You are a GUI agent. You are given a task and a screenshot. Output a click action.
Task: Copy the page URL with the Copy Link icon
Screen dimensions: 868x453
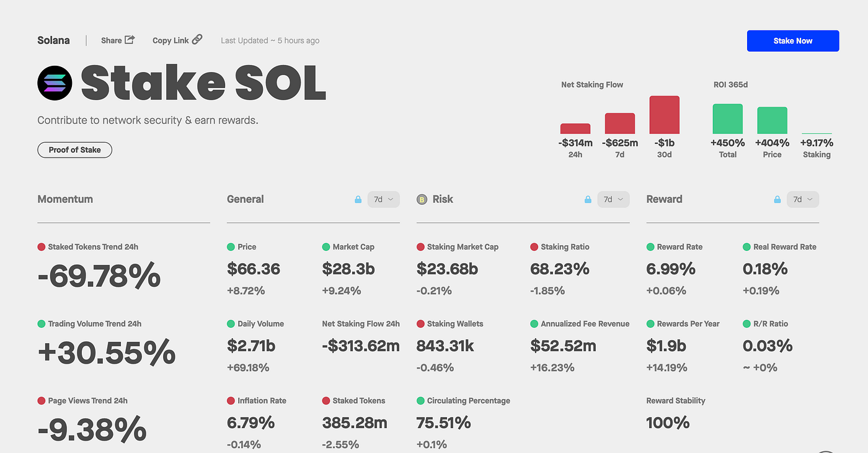coord(197,40)
